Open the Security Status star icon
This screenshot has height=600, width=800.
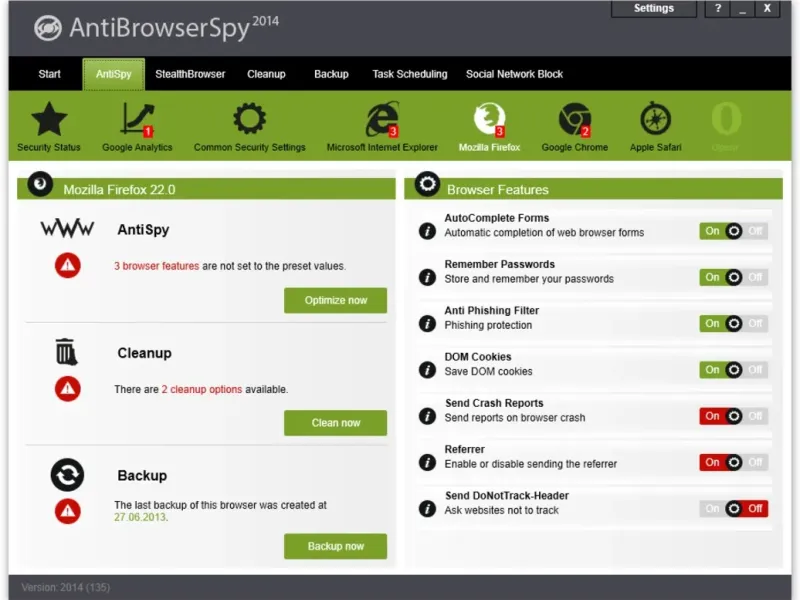click(49, 119)
